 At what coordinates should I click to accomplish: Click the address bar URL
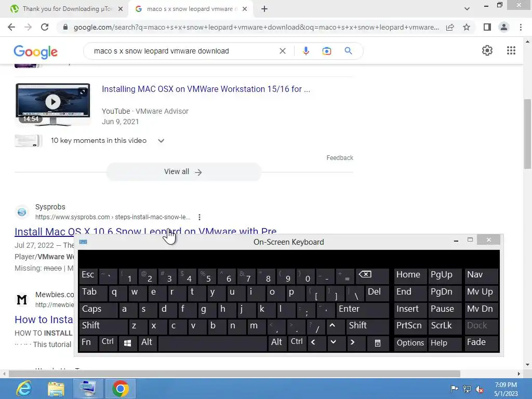click(256, 27)
